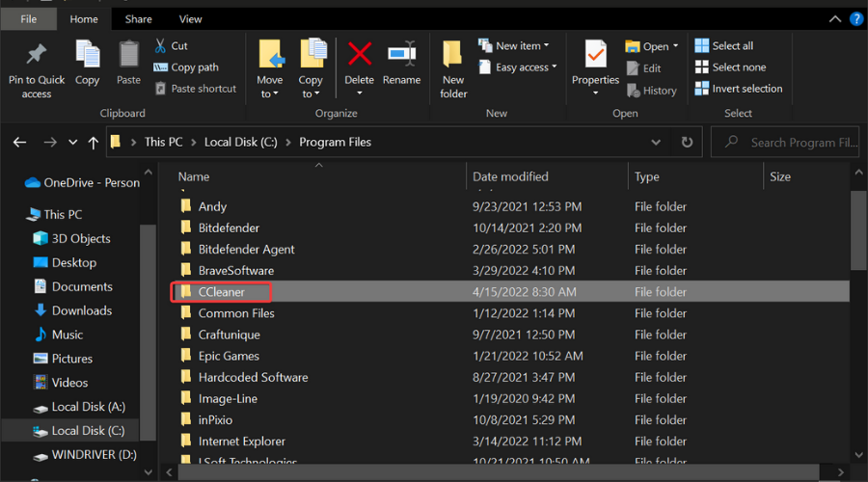868x482 pixels.
Task: Click the Pin to Quick access icon
Action: coord(37,54)
